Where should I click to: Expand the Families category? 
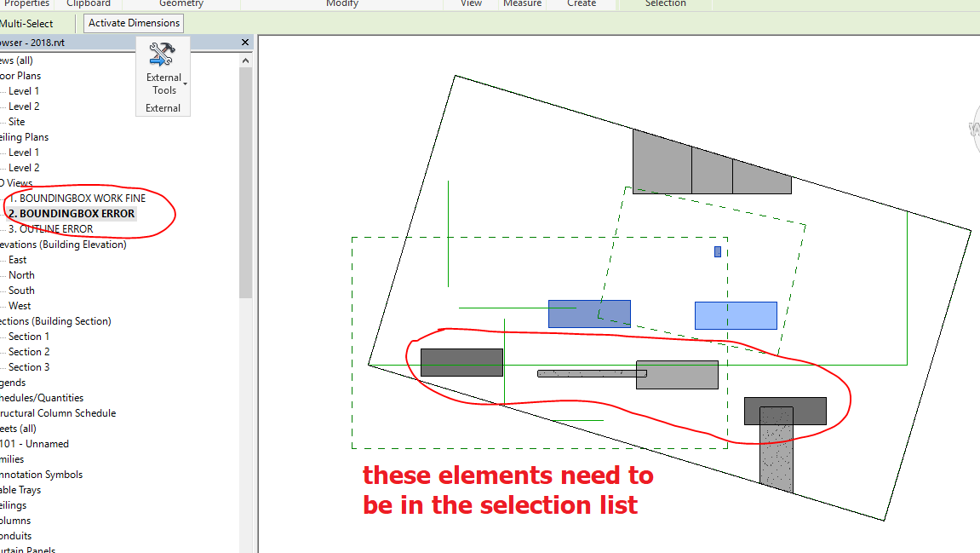[x=16, y=458]
